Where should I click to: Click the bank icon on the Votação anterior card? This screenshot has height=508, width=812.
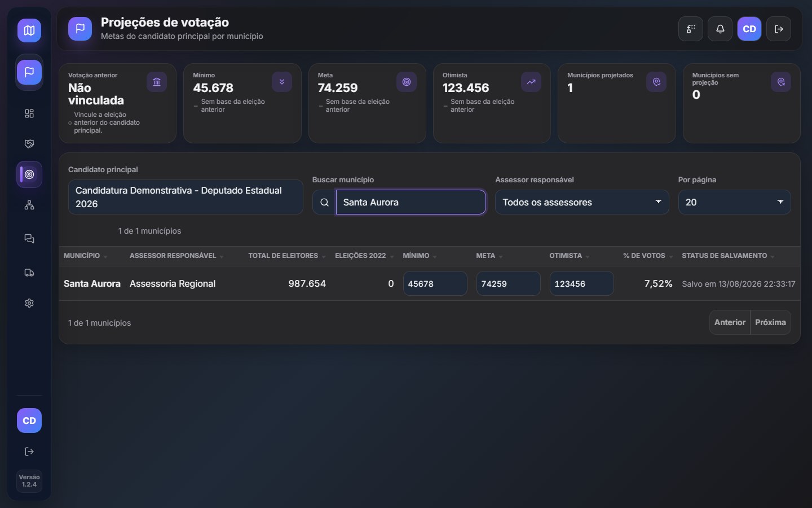pos(157,82)
